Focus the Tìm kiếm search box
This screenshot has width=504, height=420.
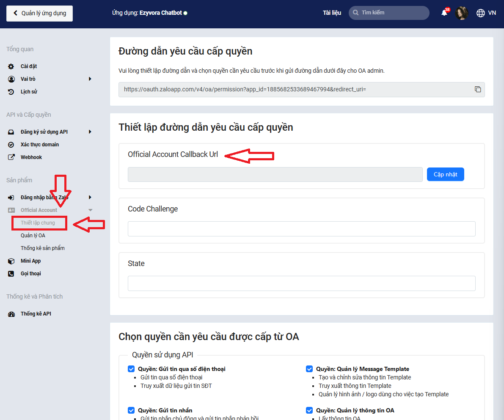389,13
